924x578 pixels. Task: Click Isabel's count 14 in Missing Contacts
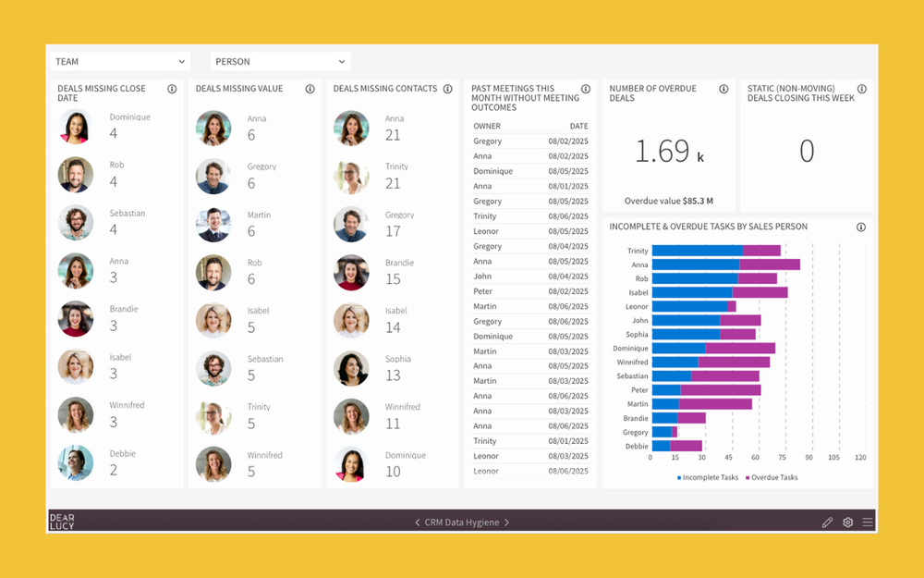coord(393,328)
